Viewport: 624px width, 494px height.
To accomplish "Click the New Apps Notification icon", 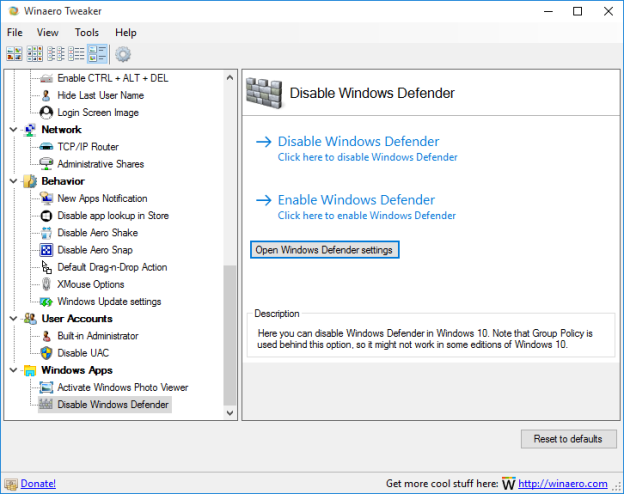I will pyautogui.click(x=46, y=198).
